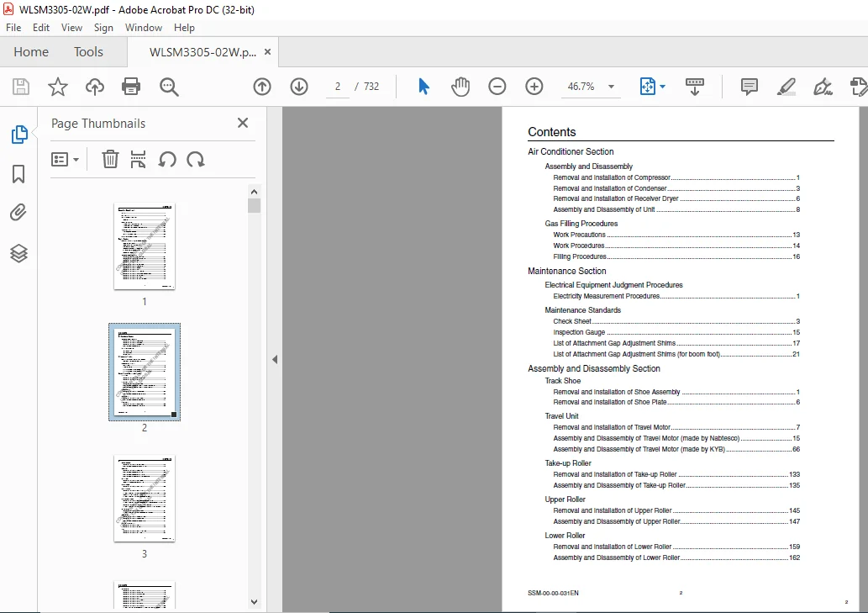Open the Edit menu
Screen dimensions: 868x613
[x=41, y=28]
